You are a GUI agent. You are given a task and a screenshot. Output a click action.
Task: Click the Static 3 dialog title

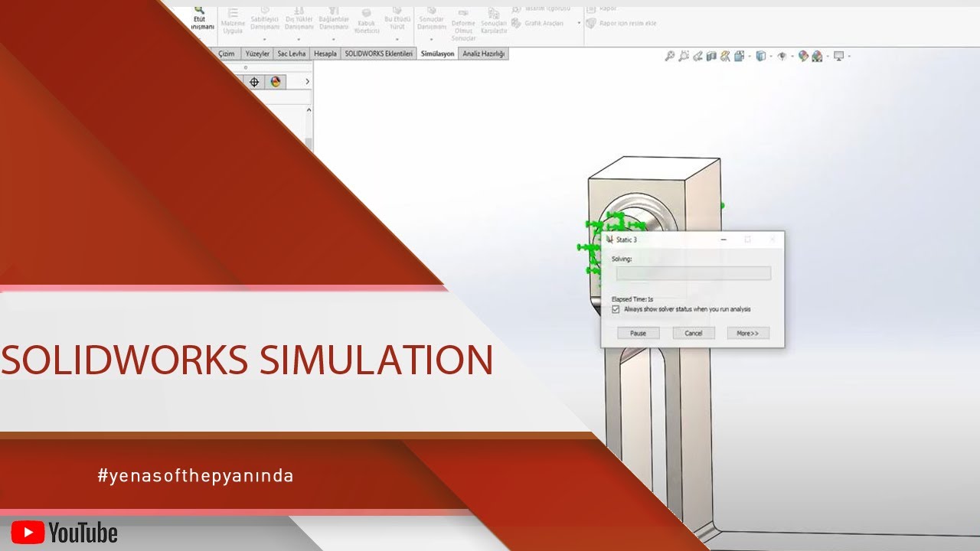coord(626,240)
